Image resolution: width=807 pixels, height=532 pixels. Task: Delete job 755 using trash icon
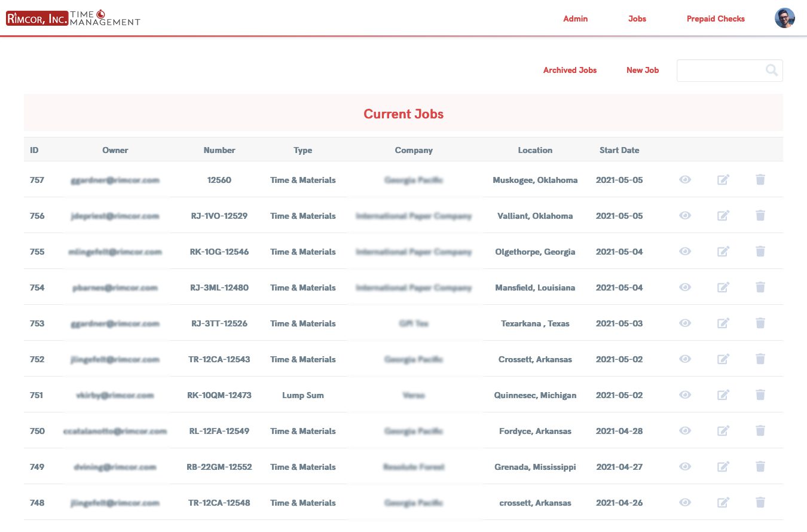coord(760,251)
